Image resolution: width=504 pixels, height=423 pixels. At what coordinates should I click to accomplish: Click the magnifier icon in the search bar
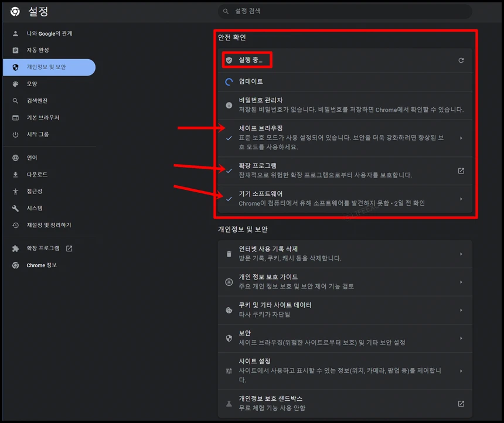coord(226,11)
